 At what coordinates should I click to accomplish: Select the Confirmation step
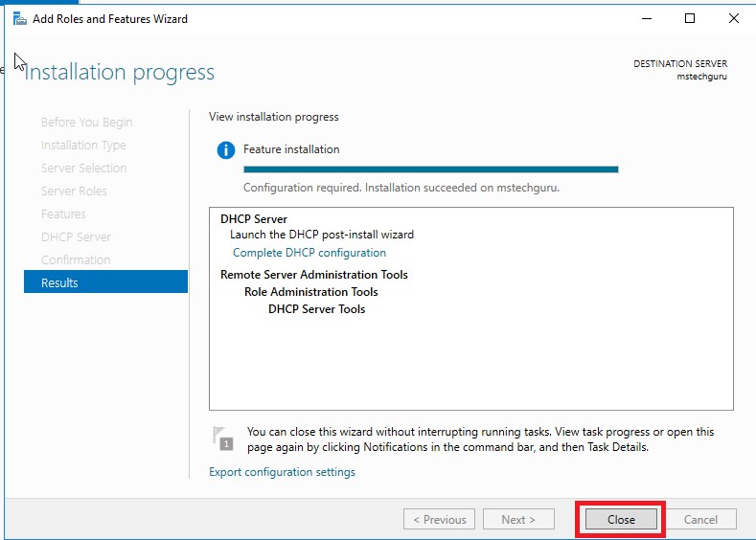[x=76, y=260]
